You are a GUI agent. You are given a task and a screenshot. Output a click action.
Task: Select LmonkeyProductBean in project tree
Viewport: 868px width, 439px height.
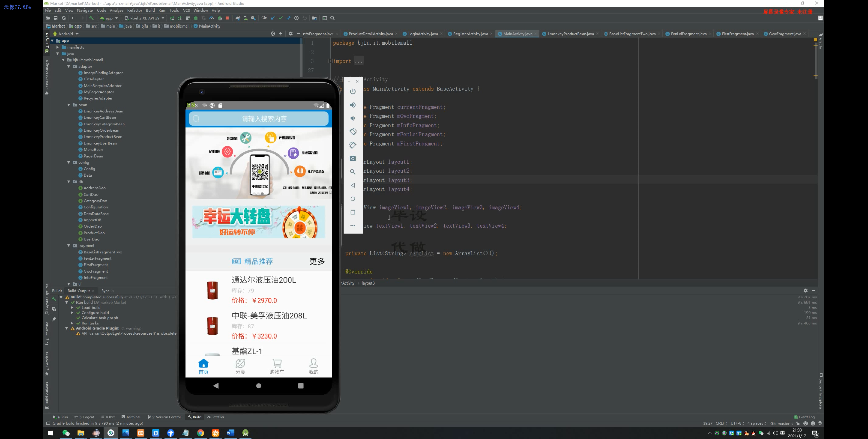[103, 137]
